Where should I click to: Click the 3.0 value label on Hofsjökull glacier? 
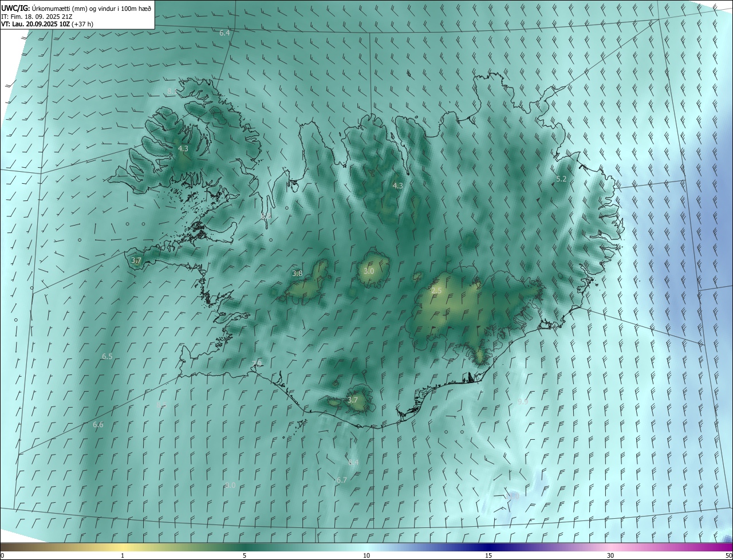click(x=369, y=271)
